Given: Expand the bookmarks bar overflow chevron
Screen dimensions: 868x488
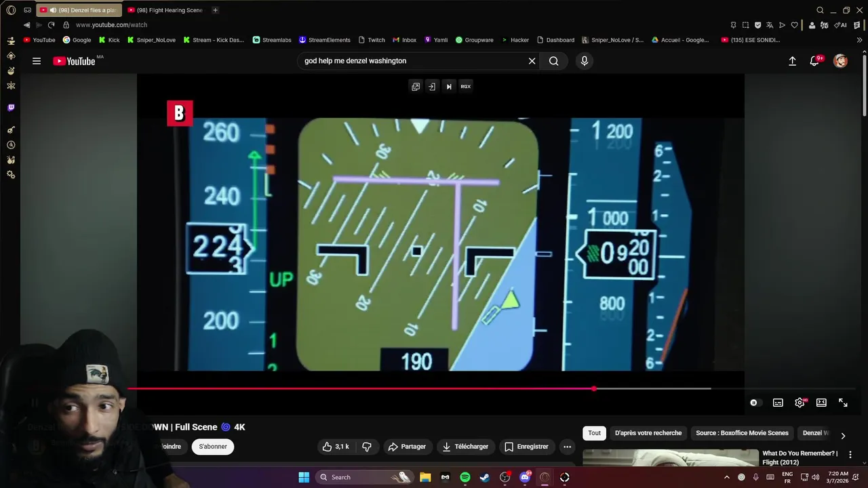Looking at the screenshot, I should (860, 40).
